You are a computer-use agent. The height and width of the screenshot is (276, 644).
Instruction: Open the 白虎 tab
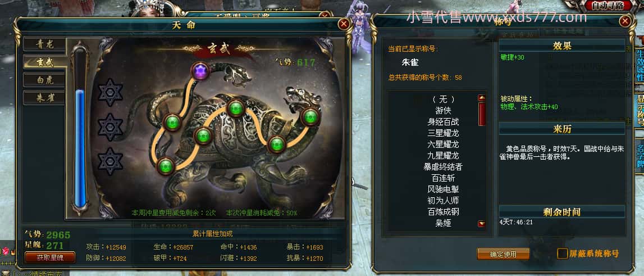[44, 80]
